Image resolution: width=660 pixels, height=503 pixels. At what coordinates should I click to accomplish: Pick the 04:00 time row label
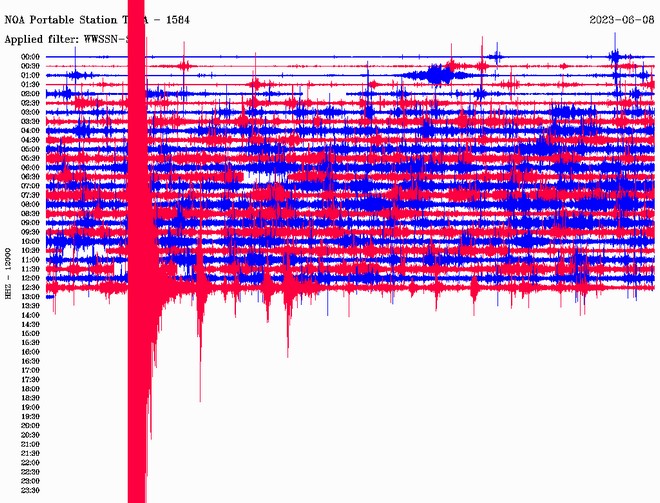(x=30, y=131)
